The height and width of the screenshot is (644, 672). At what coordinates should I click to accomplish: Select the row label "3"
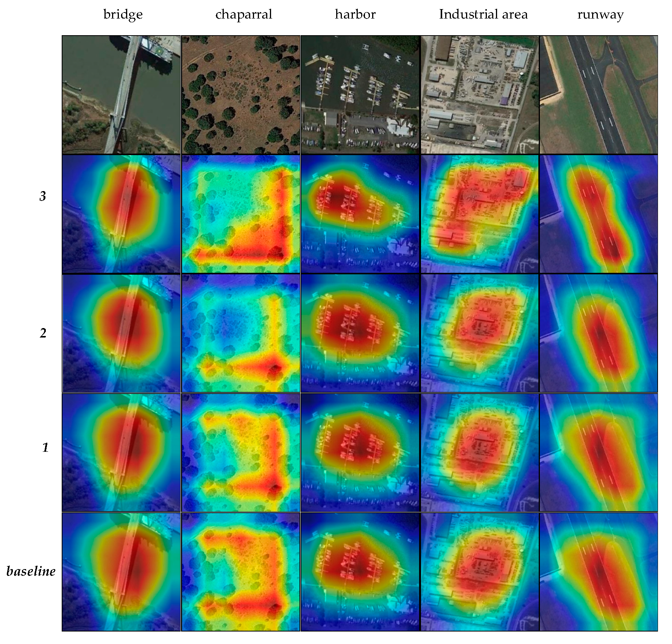(x=43, y=196)
